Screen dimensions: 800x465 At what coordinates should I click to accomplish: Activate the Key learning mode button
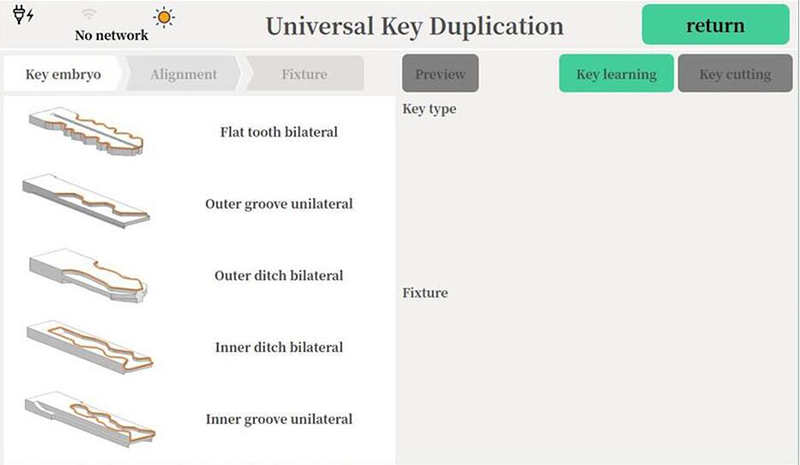[x=616, y=74]
